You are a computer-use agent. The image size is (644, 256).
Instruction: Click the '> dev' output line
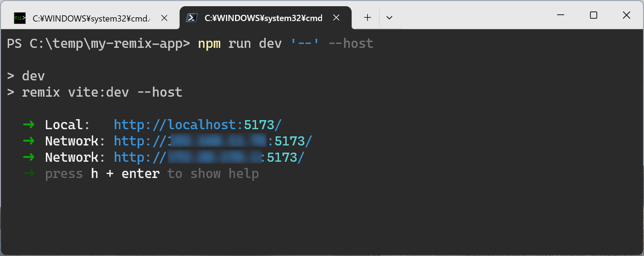(26, 76)
